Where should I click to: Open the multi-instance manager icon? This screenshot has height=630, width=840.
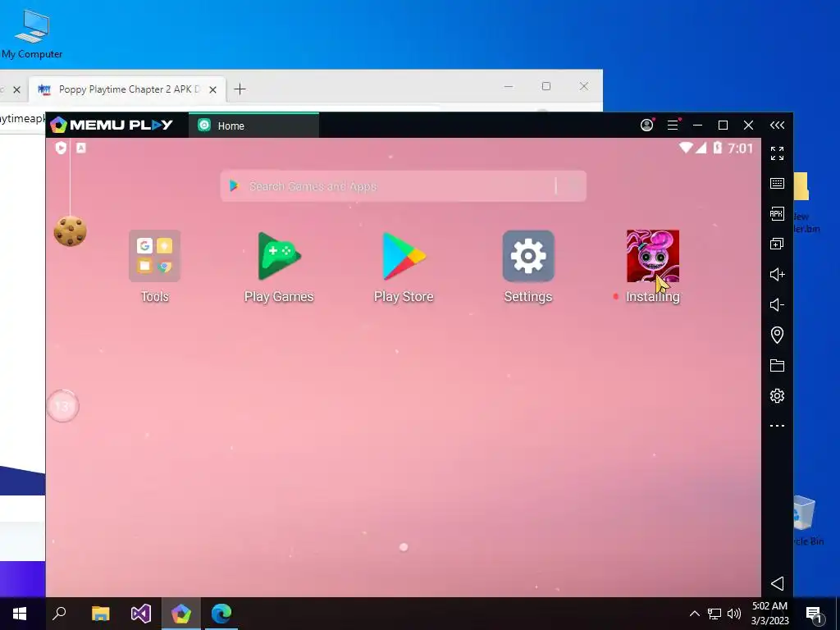pos(778,244)
